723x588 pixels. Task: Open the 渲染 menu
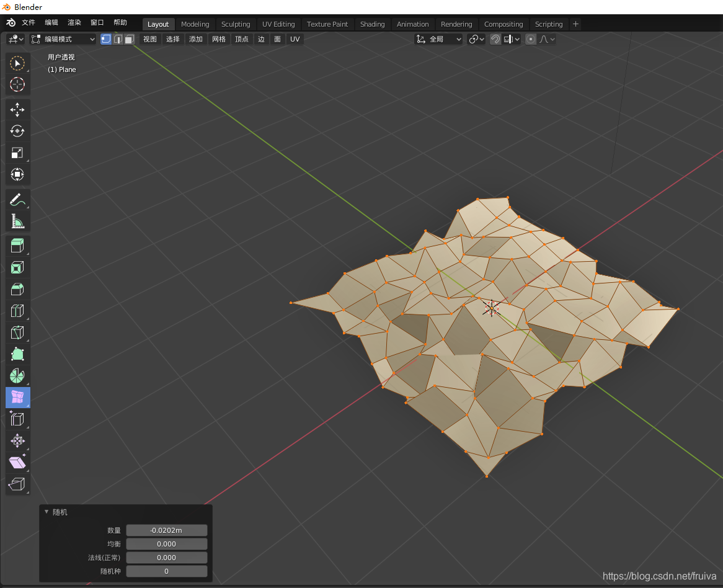(x=74, y=22)
